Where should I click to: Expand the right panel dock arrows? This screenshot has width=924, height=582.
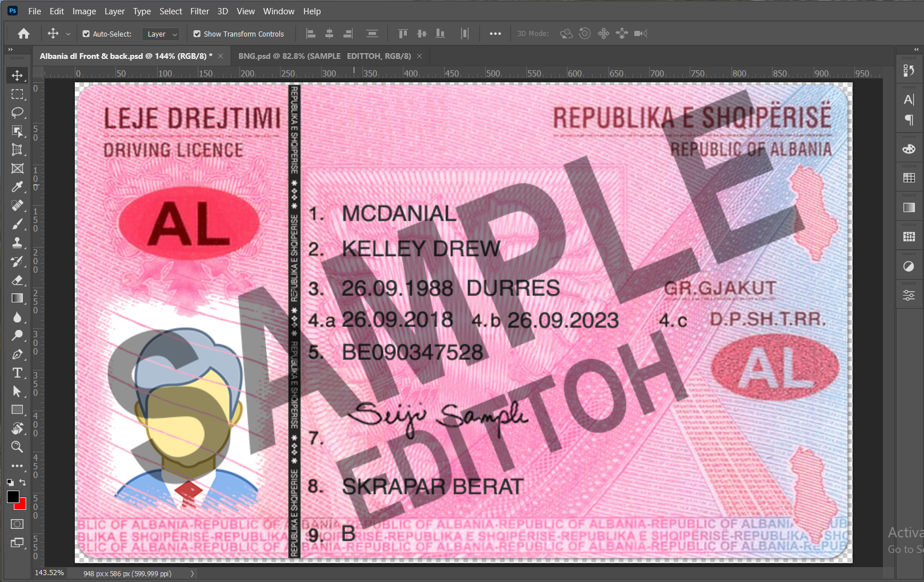pos(917,50)
